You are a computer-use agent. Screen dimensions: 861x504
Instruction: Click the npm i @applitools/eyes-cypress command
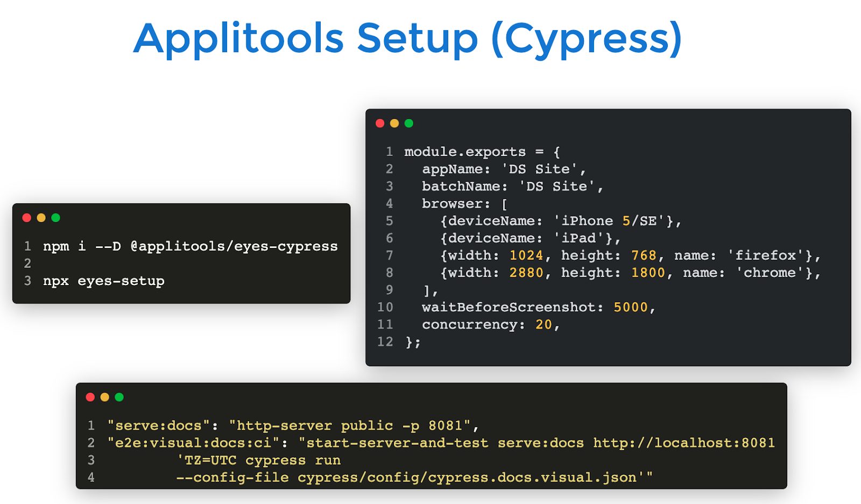click(190, 246)
